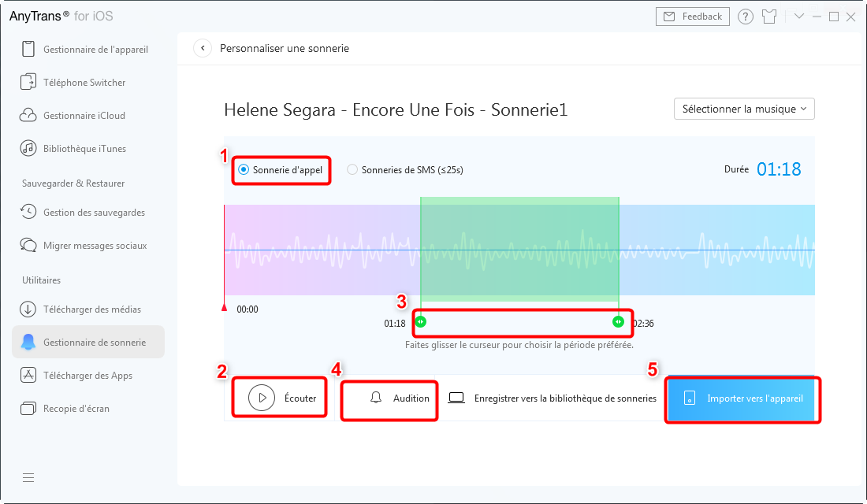The height and width of the screenshot is (504, 867).
Task: Open Recopie d'écran utility
Action: point(88,409)
